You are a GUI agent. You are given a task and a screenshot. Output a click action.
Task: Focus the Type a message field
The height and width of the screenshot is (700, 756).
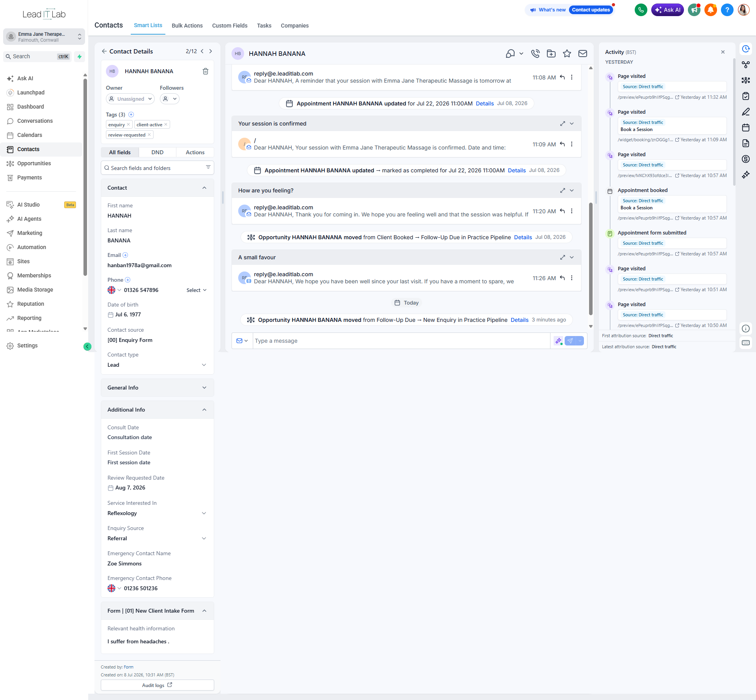(401, 341)
